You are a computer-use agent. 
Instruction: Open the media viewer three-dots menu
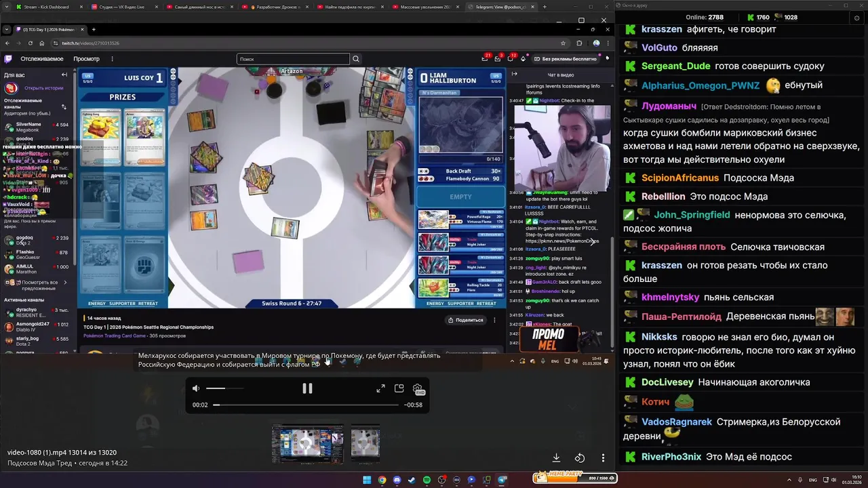coord(603,458)
